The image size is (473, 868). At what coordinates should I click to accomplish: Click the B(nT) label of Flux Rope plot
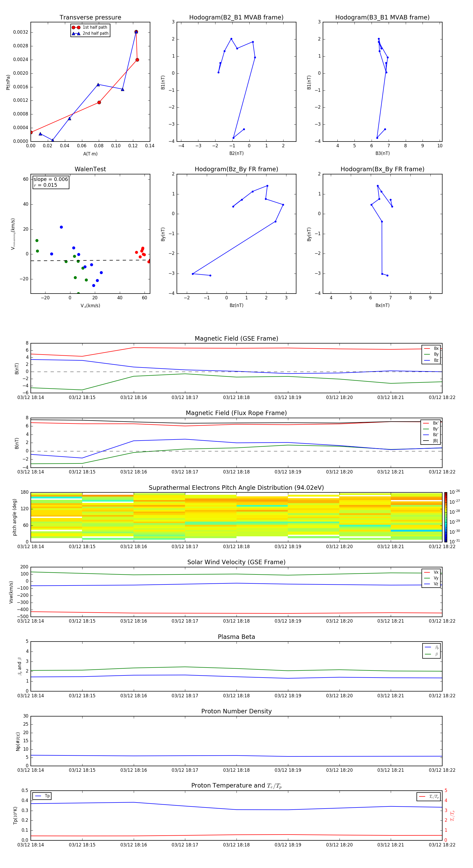(x=17, y=443)
